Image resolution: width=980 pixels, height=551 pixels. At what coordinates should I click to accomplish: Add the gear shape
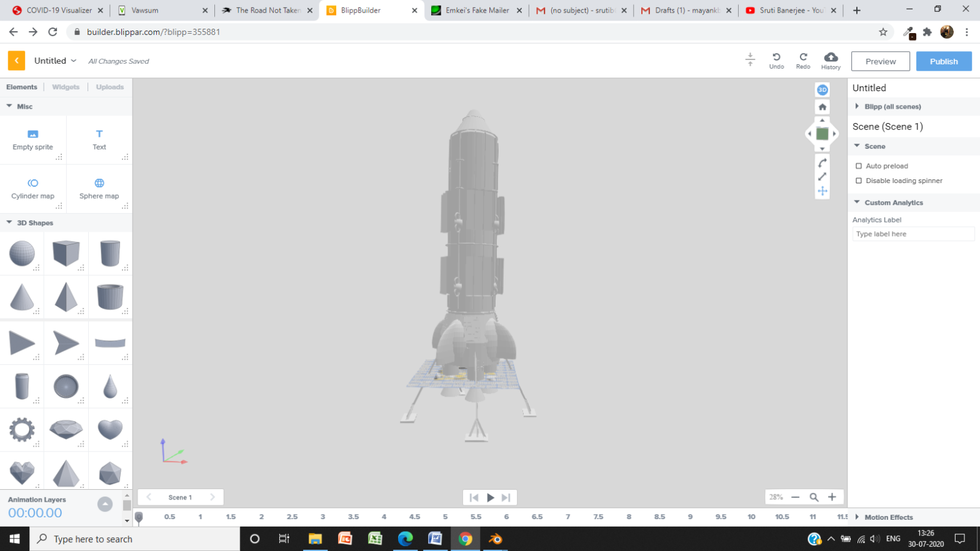(22, 430)
